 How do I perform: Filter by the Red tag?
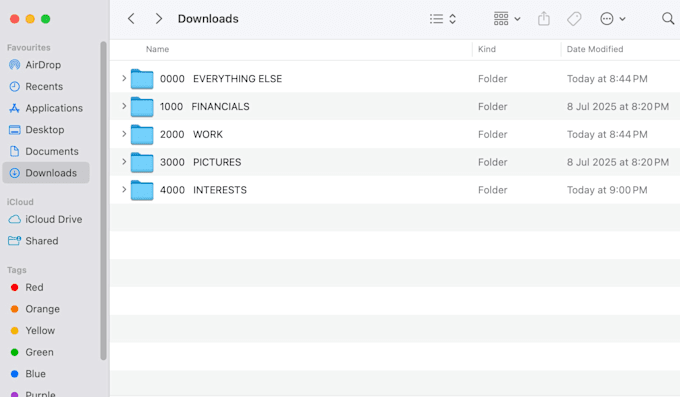[x=46, y=287]
